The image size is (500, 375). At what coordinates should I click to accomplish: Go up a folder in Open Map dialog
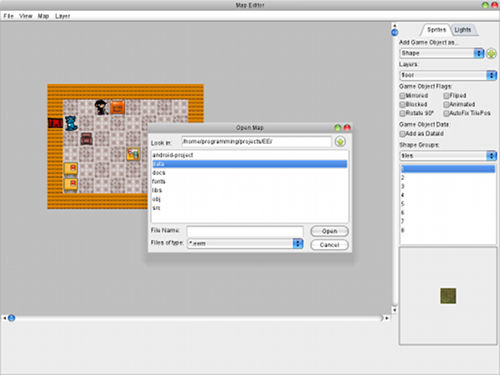click(340, 142)
